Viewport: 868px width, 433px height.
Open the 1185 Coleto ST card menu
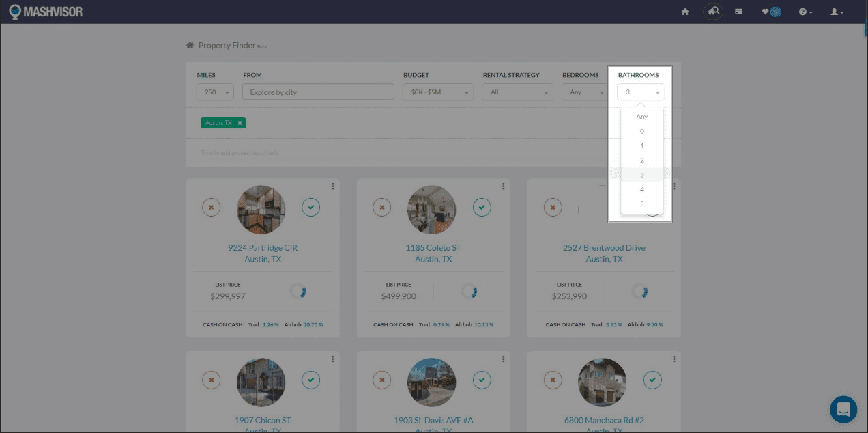(x=503, y=186)
